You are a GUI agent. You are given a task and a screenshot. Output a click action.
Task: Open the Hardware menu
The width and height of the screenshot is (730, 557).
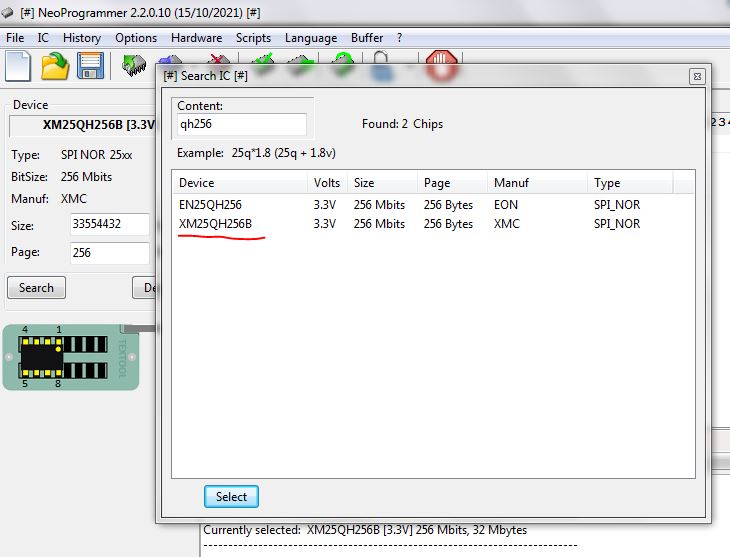pyautogui.click(x=196, y=38)
